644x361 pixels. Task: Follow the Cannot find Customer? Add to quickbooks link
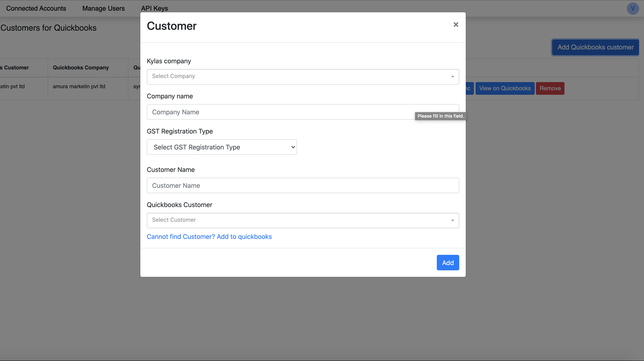click(209, 237)
